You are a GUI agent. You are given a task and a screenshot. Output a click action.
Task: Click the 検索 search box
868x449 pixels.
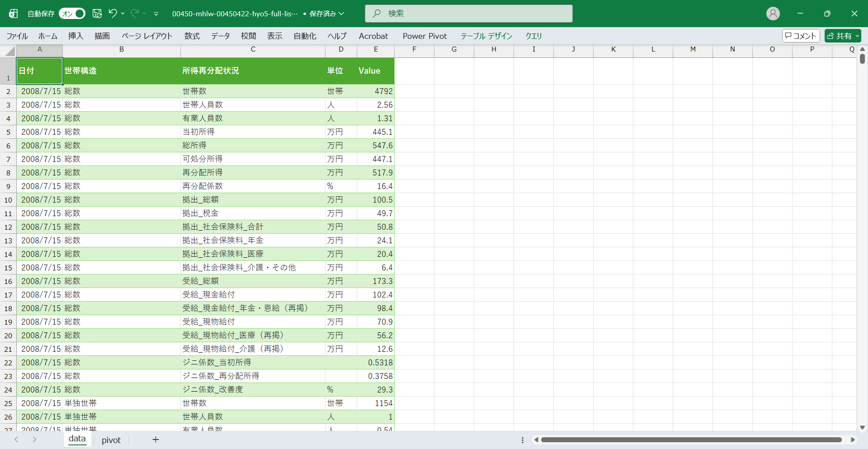(468, 14)
